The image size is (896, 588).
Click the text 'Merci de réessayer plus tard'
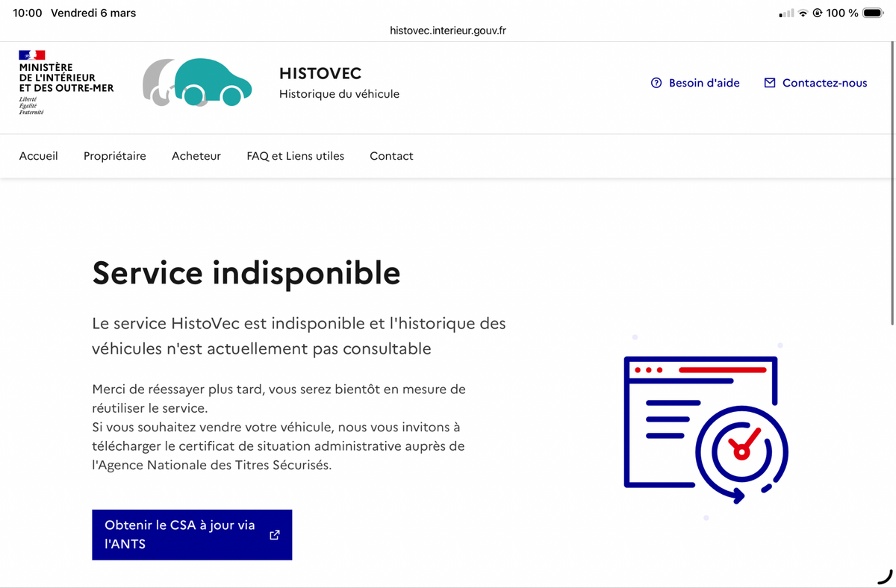pos(177,389)
